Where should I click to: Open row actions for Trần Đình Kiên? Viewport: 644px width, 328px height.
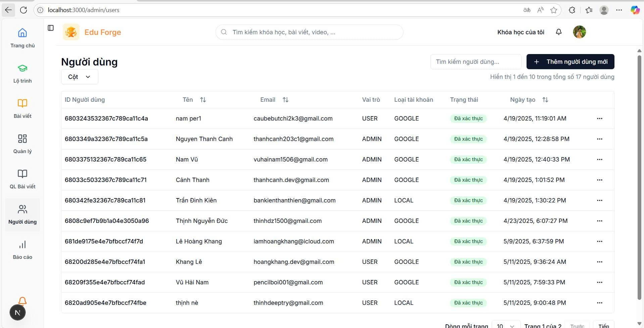600,200
